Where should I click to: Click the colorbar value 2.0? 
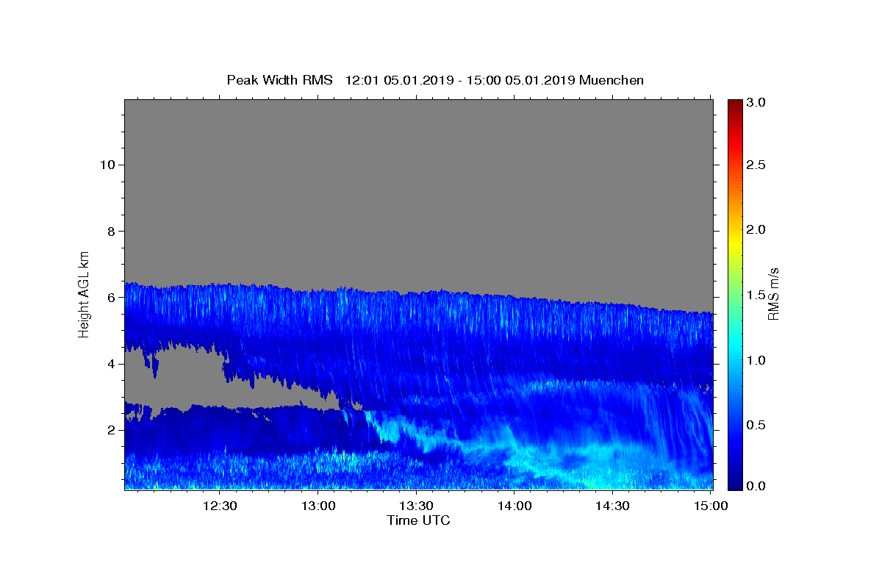(758, 229)
